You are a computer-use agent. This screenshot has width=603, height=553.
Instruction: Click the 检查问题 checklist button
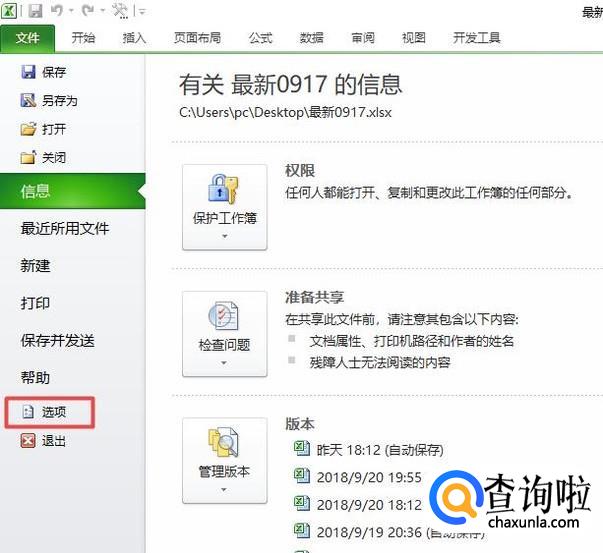pyautogui.click(x=225, y=334)
